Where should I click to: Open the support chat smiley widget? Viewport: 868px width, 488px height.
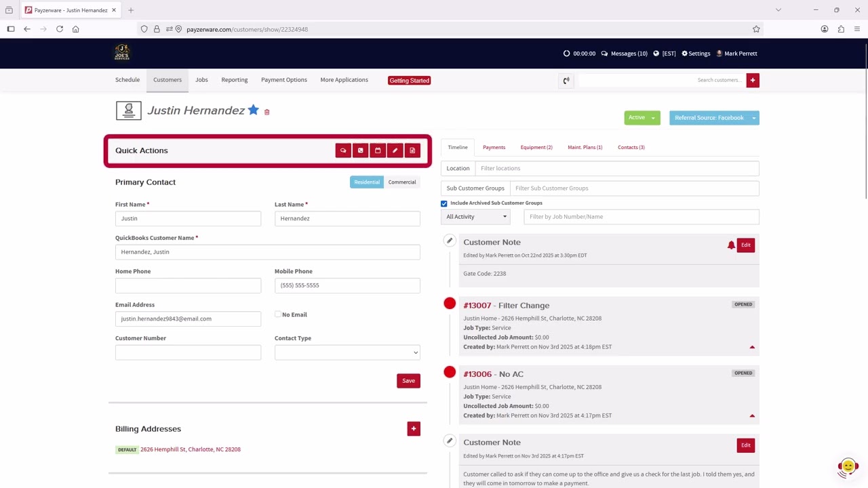[x=848, y=466]
